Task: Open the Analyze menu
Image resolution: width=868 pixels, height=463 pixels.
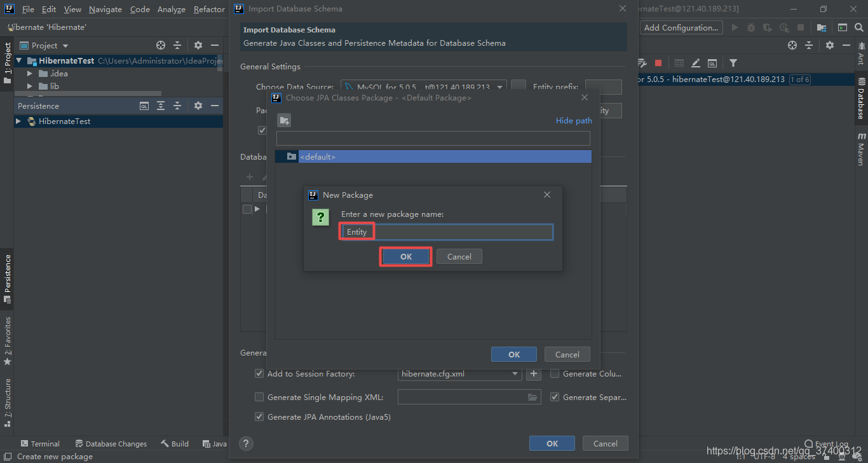Action: click(172, 9)
